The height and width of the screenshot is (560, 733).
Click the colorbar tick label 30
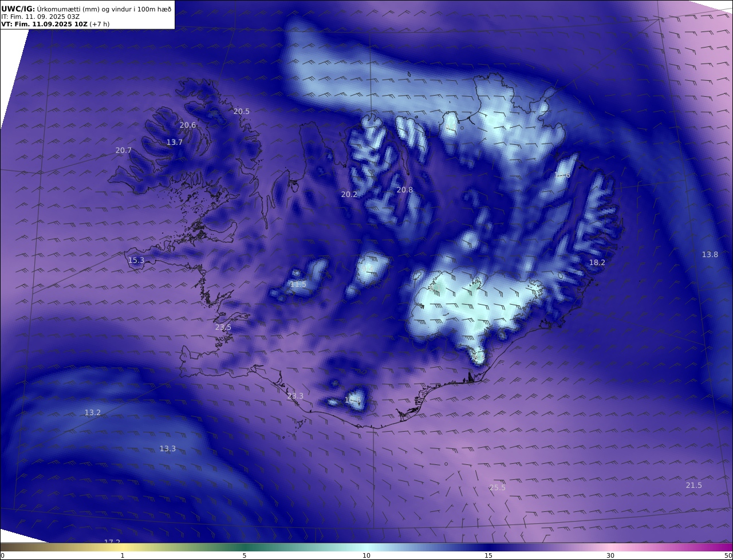tap(610, 555)
